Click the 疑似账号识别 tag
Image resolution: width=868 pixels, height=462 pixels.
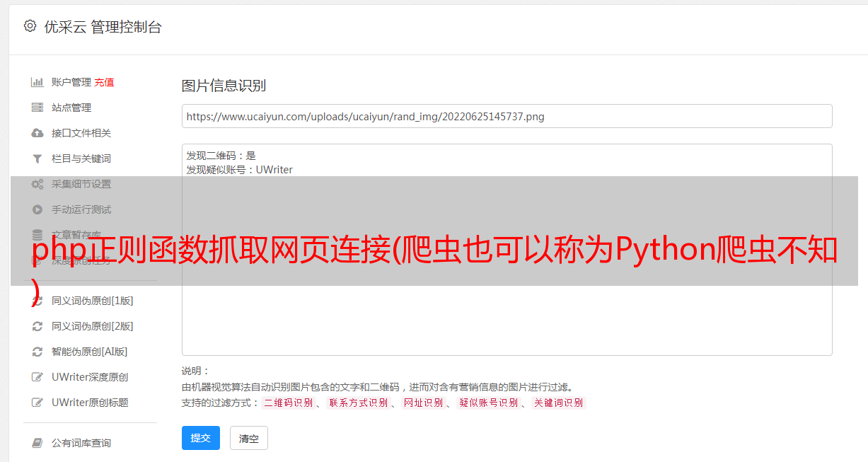pos(488,403)
